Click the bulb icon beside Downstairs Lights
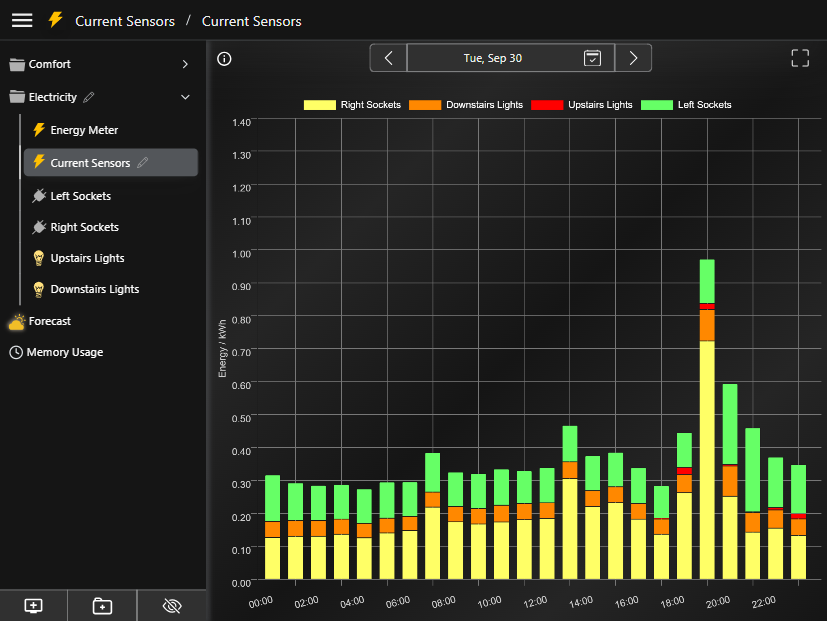Screen dimensions: 827x621 [37, 289]
